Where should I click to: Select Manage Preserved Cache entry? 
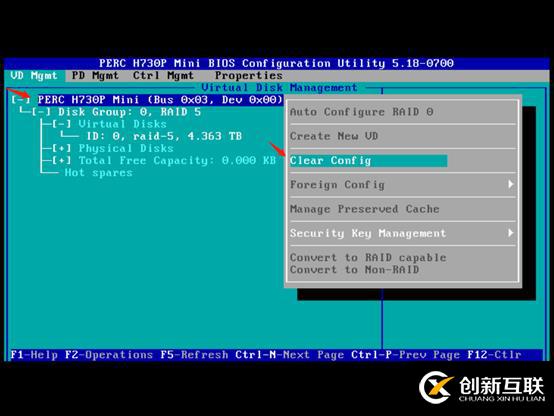[x=365, y=209]
